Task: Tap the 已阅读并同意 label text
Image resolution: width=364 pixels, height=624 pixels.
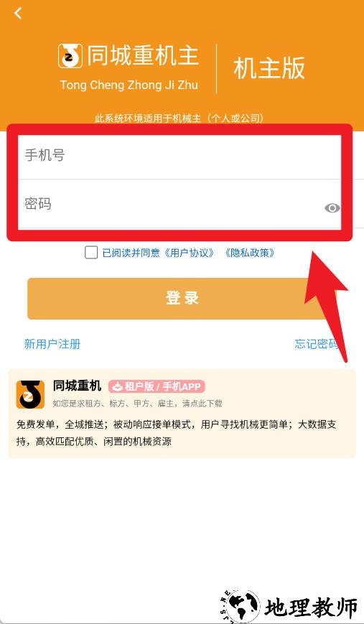Action: [131, 253]
